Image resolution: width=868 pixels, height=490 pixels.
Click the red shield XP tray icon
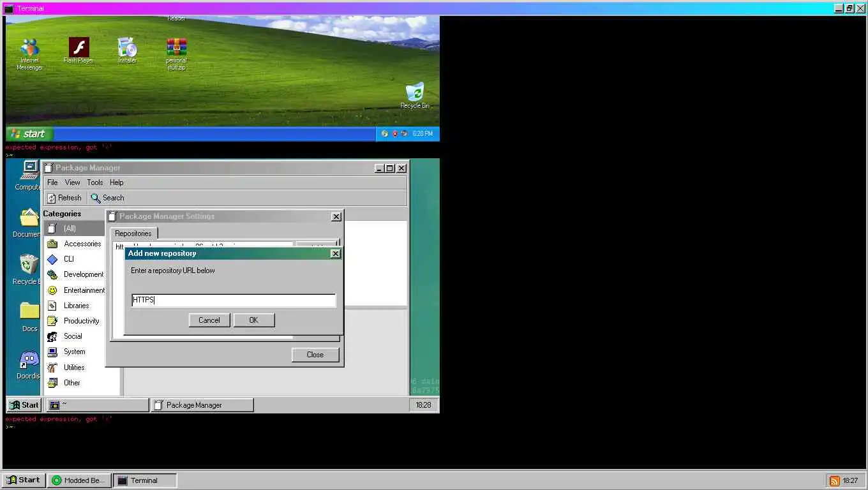click(395, 134)
